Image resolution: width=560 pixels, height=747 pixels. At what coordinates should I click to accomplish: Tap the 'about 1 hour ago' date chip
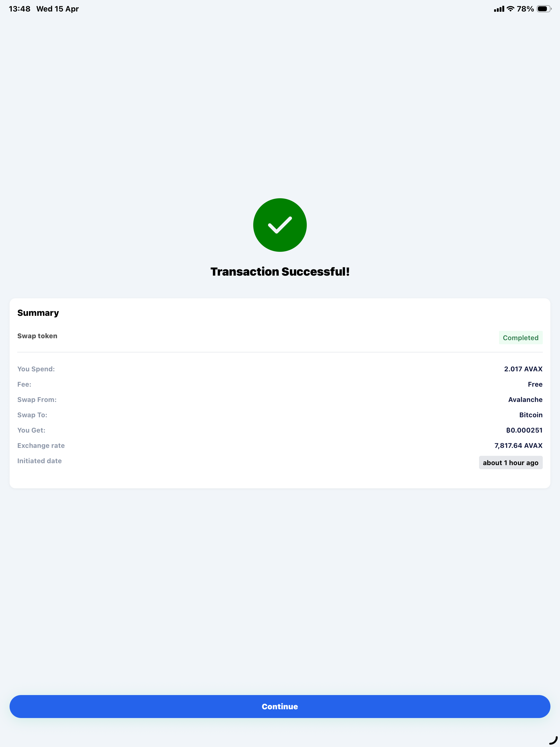[510, 463]
